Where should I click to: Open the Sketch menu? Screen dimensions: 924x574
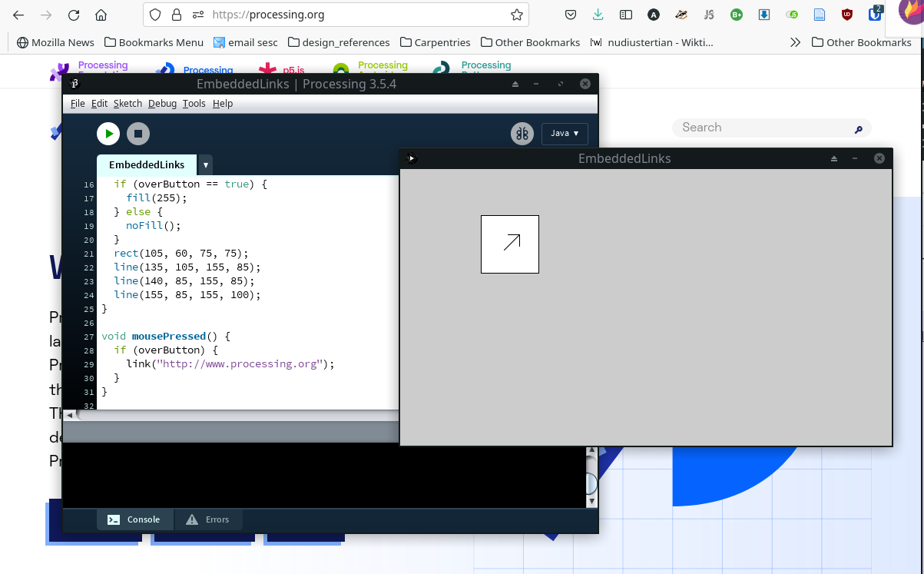tap(128, 104)
